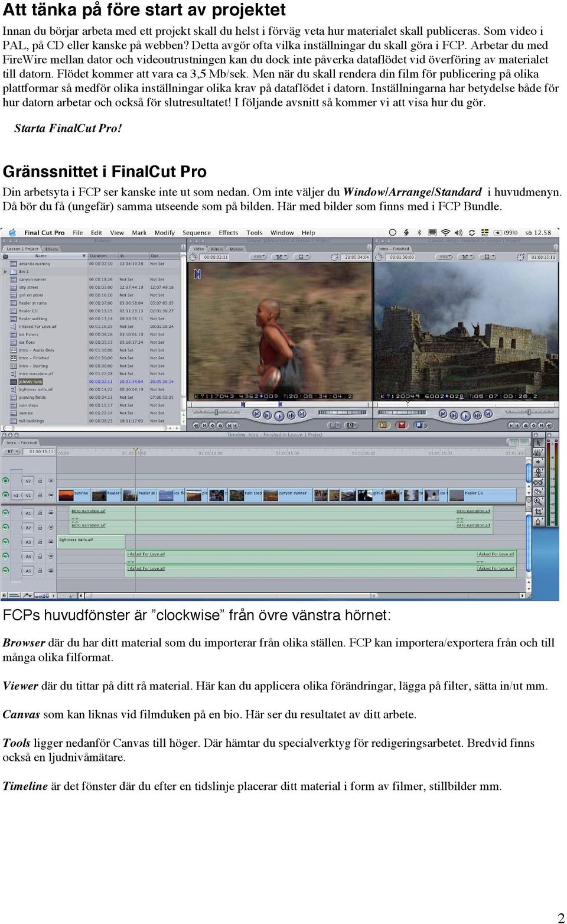
Task: Toggle A2 track audibility in Timeline
Action: 6,528
